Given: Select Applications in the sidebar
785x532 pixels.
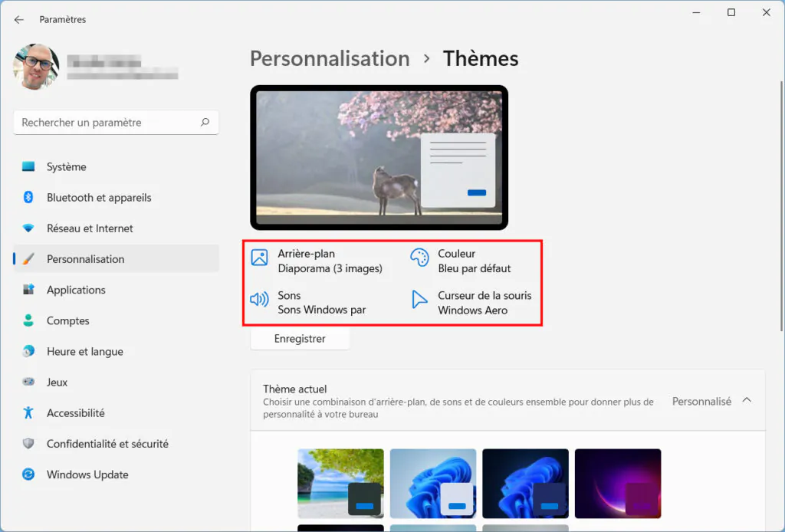Looking at the screenshot, I should [117, 289].
